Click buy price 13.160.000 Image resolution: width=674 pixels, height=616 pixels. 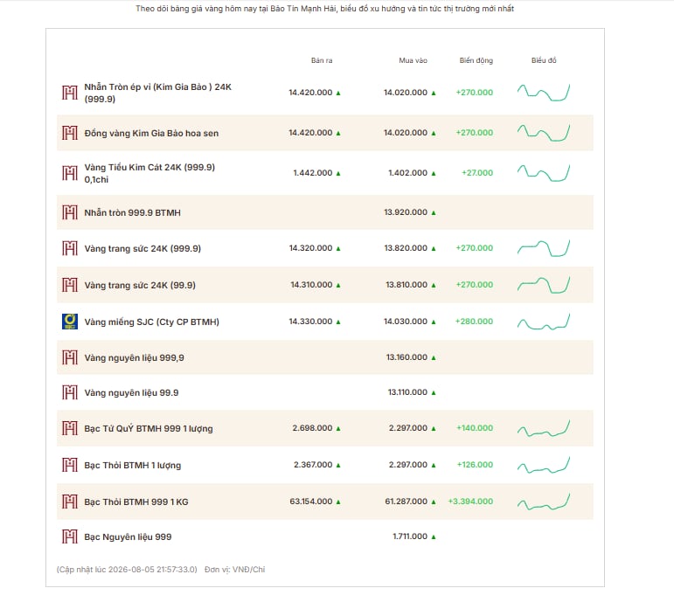[406, 357]
